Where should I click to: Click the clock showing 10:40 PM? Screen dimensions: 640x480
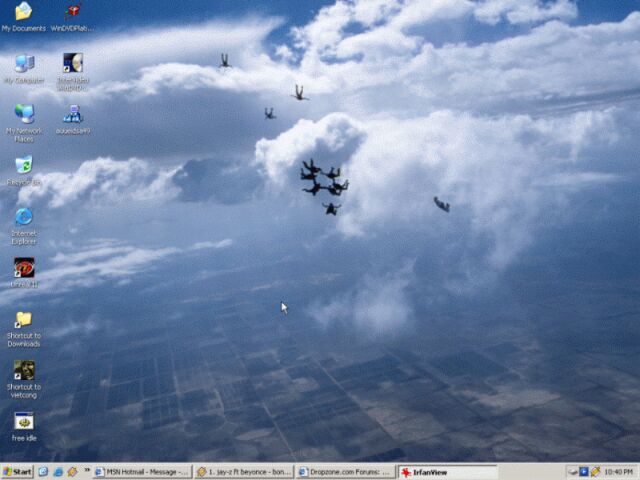click(618, 472)
